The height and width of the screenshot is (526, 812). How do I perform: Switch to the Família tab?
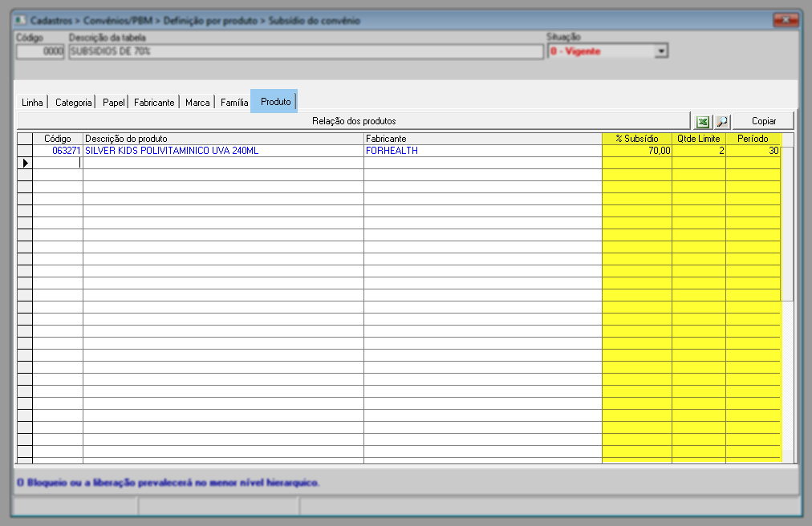[x=234, y=102]
